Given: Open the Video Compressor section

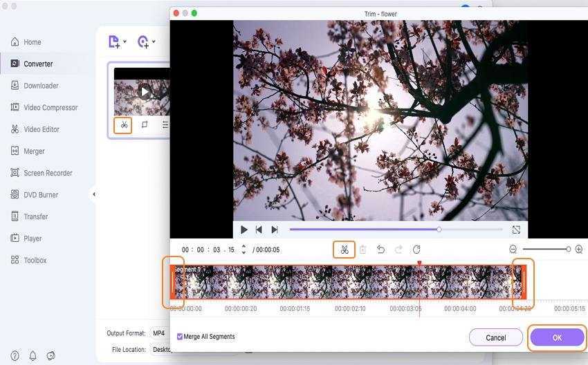Looking at the screenshot, I should (50, 107).
